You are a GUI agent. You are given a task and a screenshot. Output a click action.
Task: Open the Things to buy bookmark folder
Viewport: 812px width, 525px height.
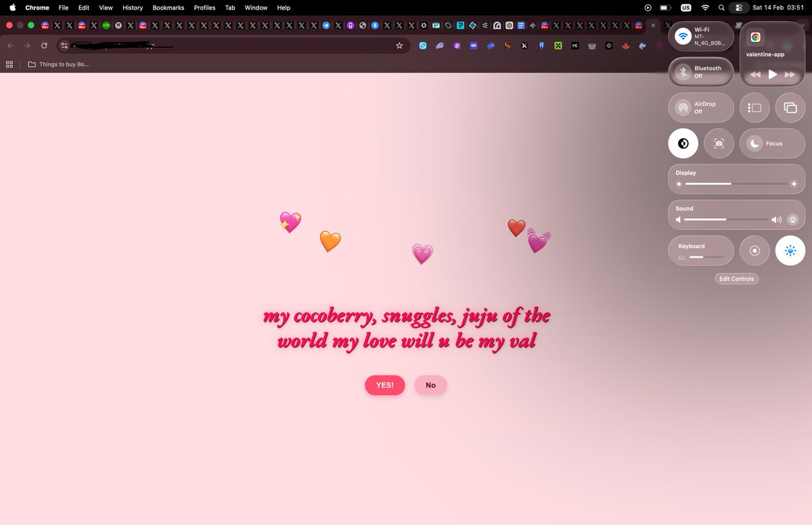point(58,64)
